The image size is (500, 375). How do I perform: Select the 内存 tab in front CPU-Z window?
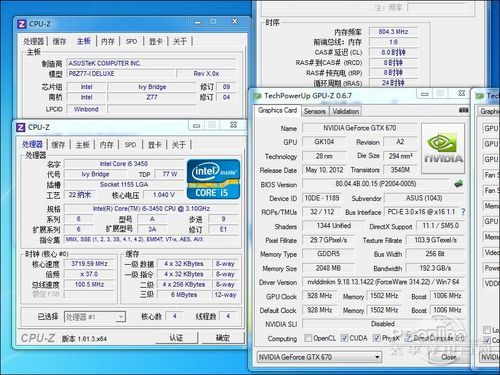[107, 145]
